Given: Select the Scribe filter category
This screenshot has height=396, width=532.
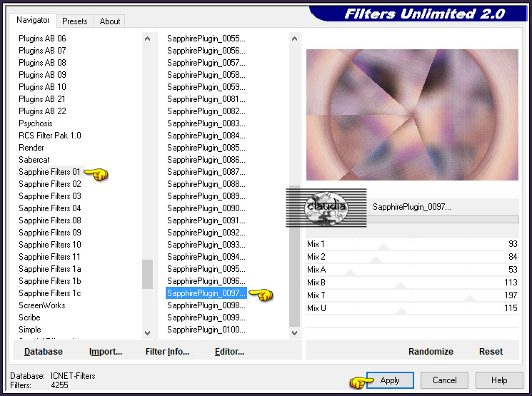Looking at the screenshot, I should [29, 318].
